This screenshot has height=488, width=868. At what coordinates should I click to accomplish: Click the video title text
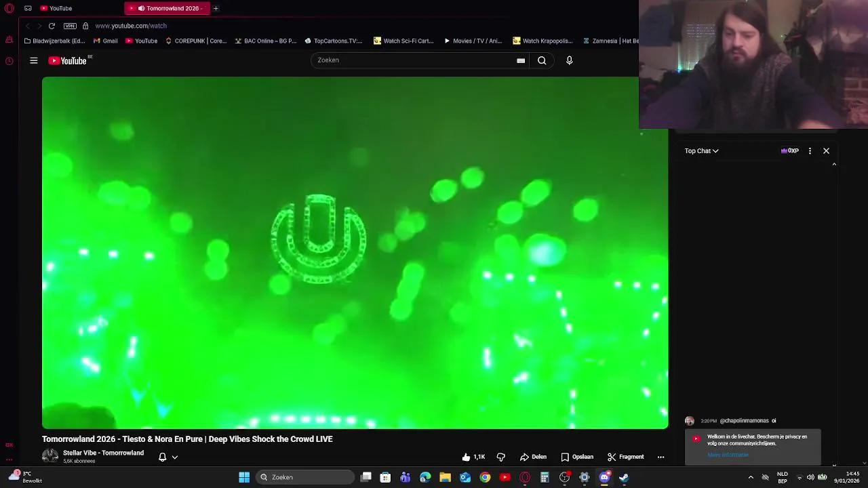[x=187, y=439]
